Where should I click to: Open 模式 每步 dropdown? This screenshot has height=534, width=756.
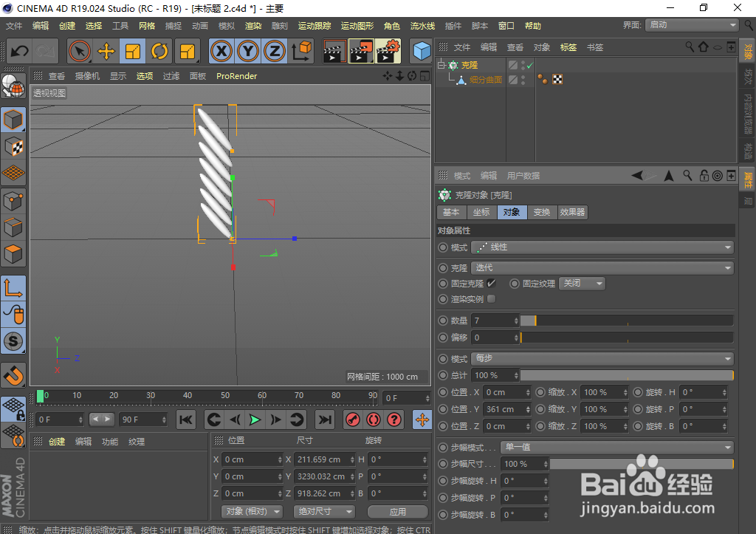[x=602, y=358]
